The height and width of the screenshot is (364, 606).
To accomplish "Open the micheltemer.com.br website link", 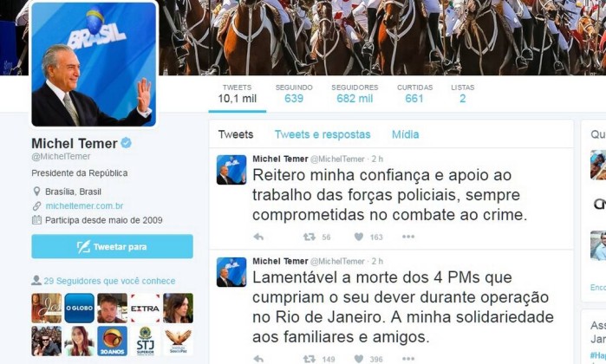I will point(84,206).
